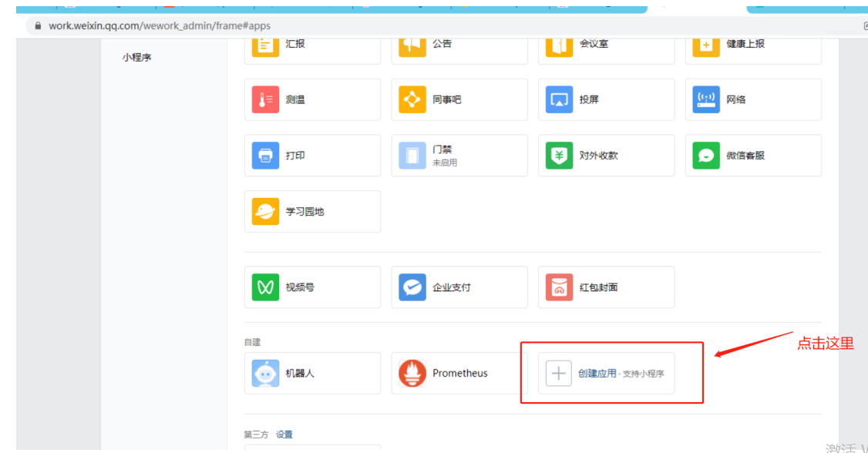
Task: Open the 微信客服 chat bubble icon
Action: click(706, 156)
